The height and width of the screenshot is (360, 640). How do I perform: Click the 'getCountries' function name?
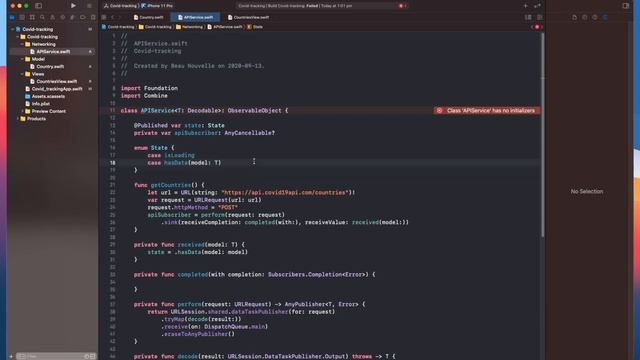pos(171,185)
